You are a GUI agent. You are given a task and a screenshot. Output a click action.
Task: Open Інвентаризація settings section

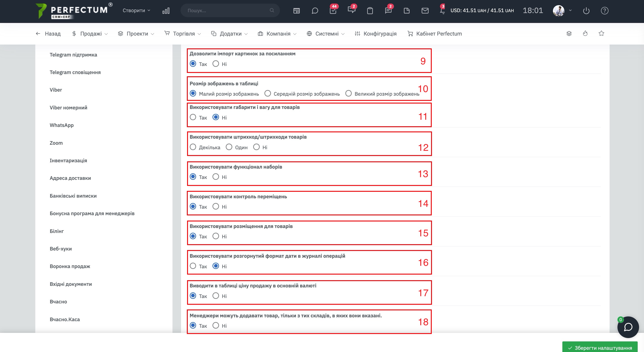coord(68,160)
